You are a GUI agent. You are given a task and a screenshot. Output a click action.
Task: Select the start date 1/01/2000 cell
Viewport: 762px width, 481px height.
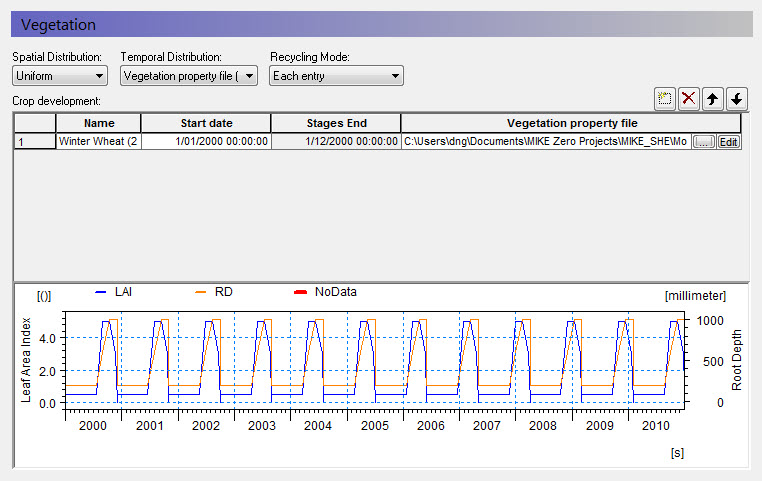(x=206, y=141)
